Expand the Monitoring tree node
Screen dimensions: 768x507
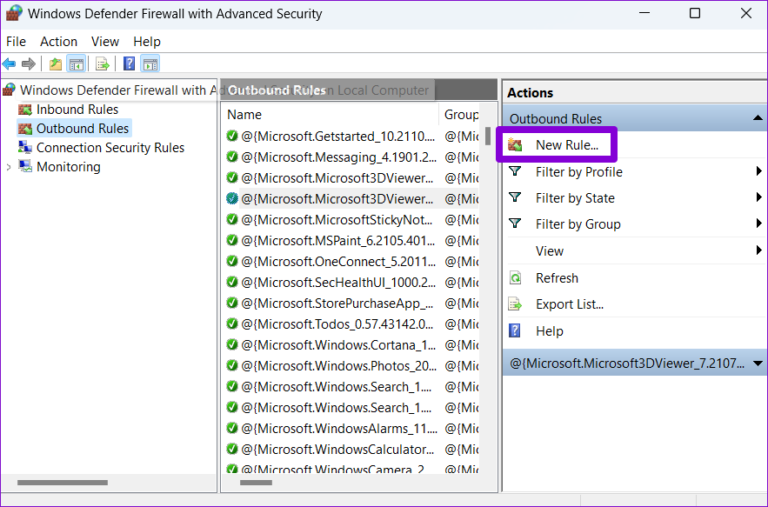click(8, 167)
